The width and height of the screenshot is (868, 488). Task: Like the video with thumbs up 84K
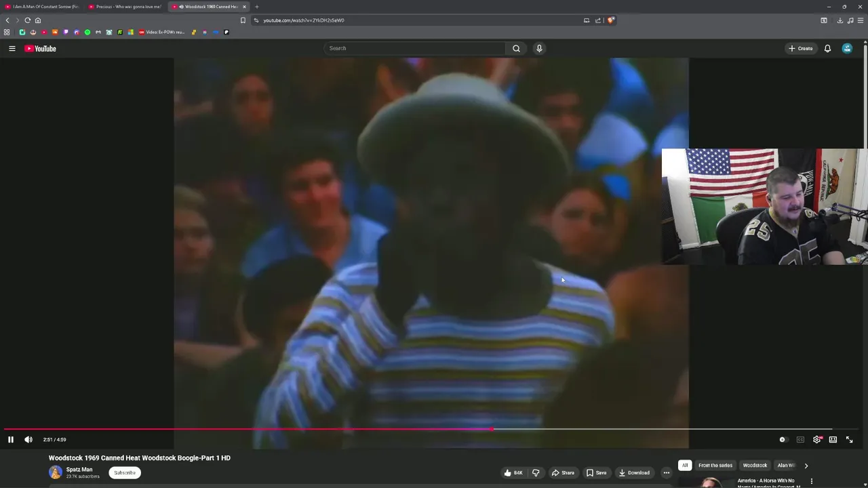click(513, 472)
